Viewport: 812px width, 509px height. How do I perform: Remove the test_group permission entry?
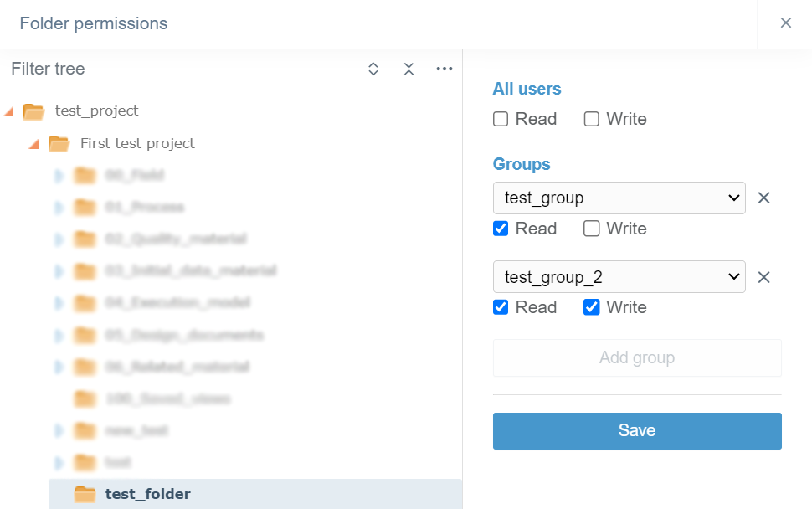(x=763, y=198)
